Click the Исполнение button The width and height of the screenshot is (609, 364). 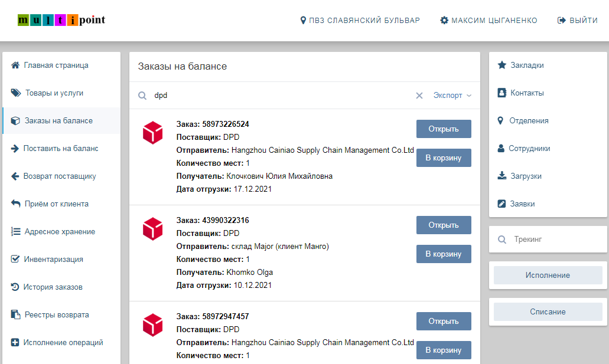548,275
